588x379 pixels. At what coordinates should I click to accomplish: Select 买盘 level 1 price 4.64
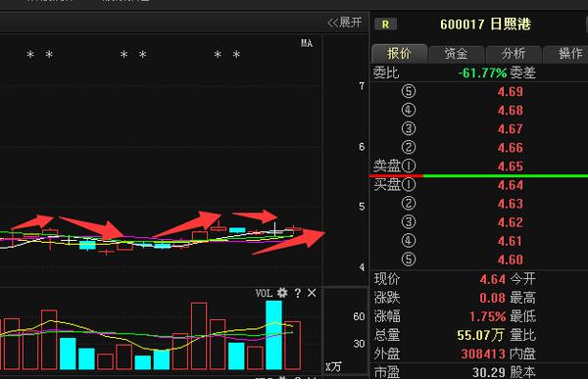point(510,185)
